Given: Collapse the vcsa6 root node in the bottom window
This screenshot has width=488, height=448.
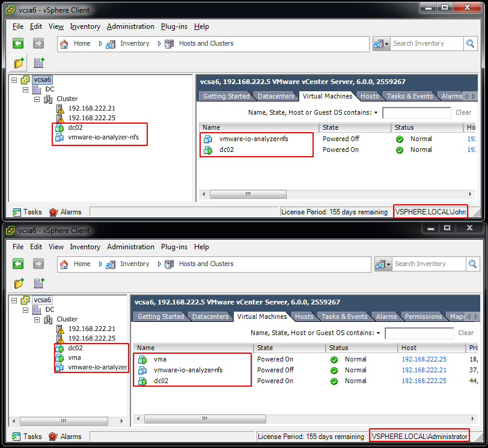Looking at the screenshot, I should [14, 300].
